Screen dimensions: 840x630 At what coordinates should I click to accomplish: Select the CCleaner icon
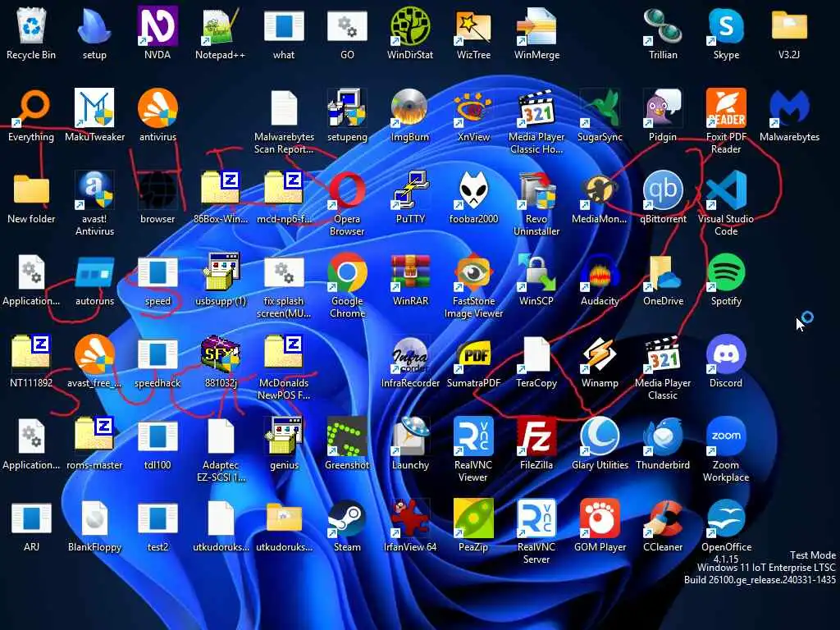(x=663, y=518)
